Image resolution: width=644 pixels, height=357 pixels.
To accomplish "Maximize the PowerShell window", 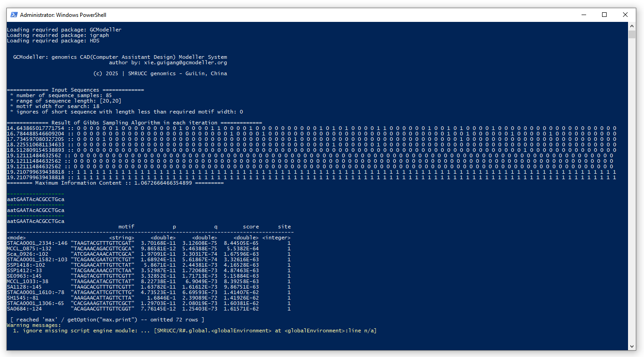I will [x=604, y=15].
